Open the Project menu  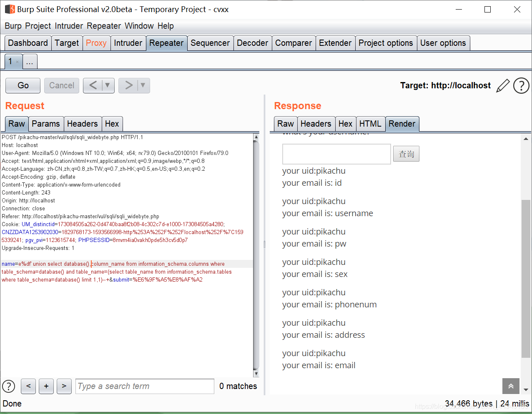(38, 26)
